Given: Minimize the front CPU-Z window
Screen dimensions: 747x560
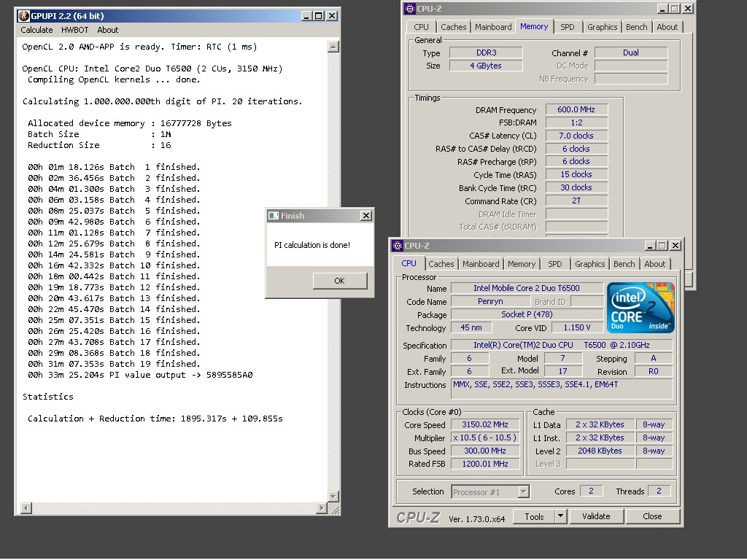Looking at the screenshot, I should point(650,246).
